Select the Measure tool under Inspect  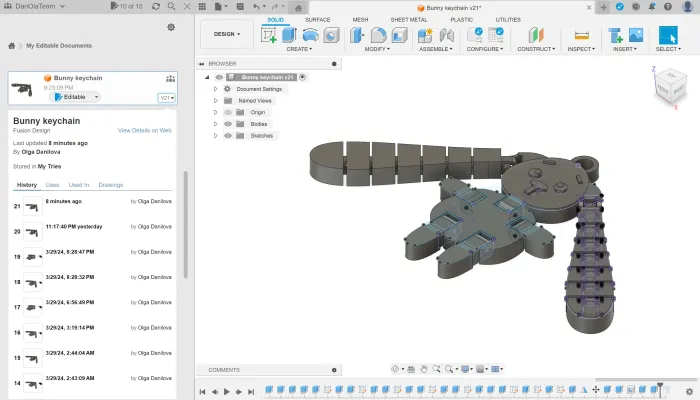click(x=581, y=35)
